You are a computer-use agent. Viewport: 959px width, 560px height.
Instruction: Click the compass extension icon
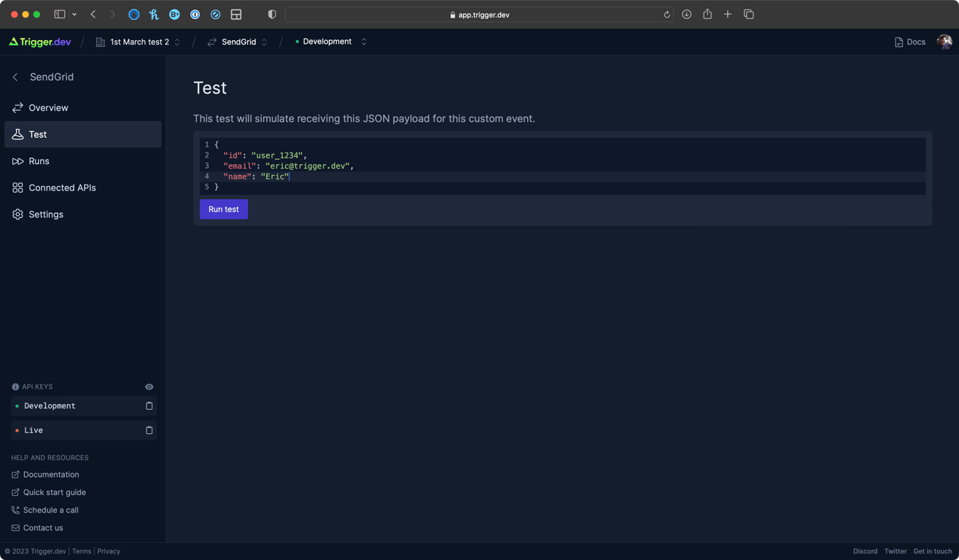coord(215,15)
